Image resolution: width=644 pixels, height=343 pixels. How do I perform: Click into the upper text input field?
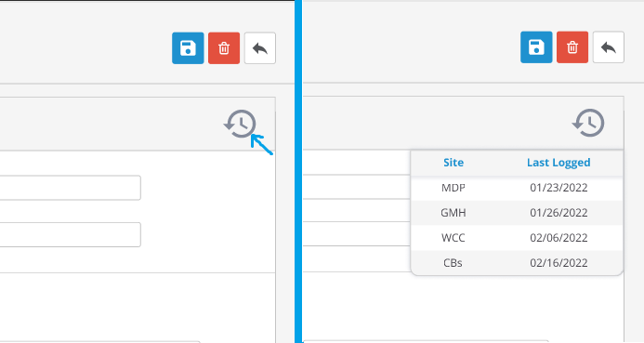tap(70, 188)
